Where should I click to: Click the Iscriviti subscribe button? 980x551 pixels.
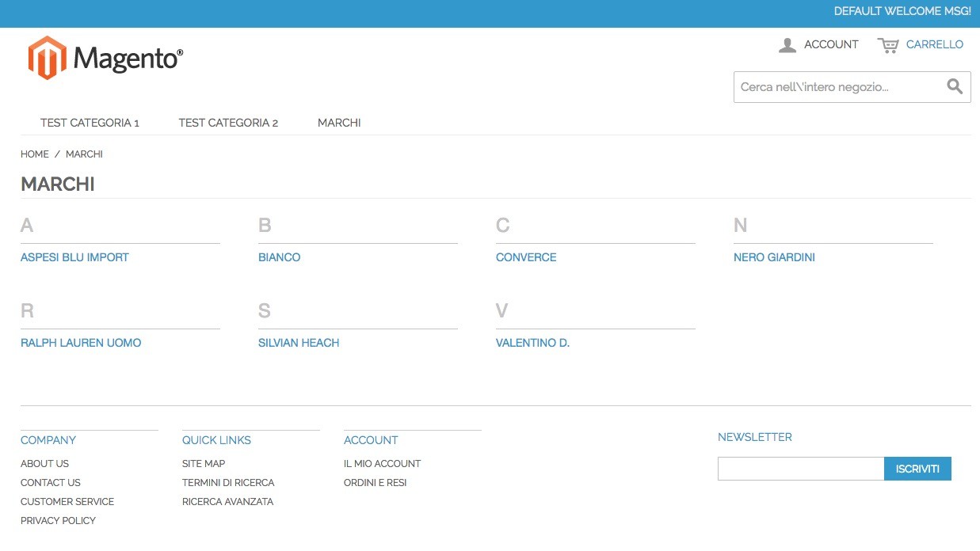[x=917, y=469]
